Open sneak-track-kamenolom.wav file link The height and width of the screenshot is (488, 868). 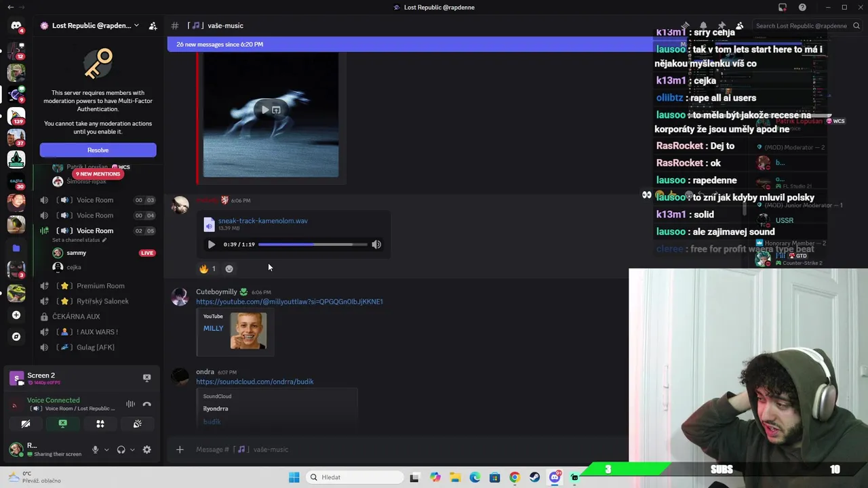pos(262,221)
